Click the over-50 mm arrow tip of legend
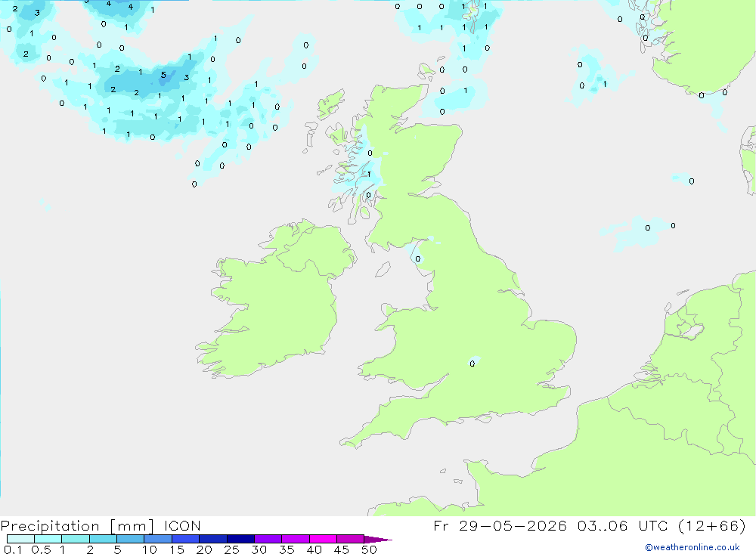 tap(377, 539)
